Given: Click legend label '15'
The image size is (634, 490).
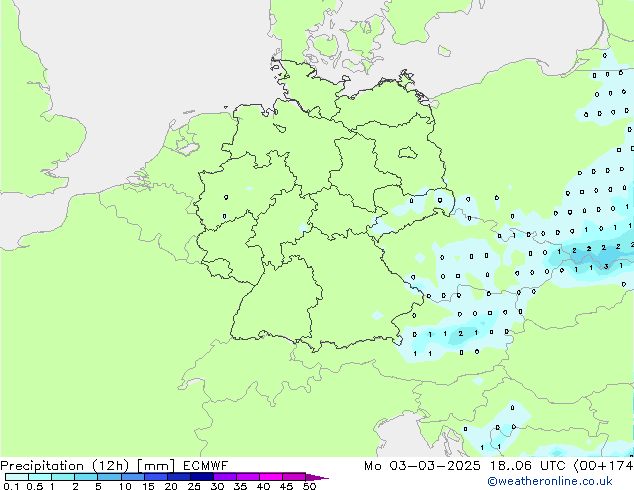Looking at the screenshot, I should point(148,486).
